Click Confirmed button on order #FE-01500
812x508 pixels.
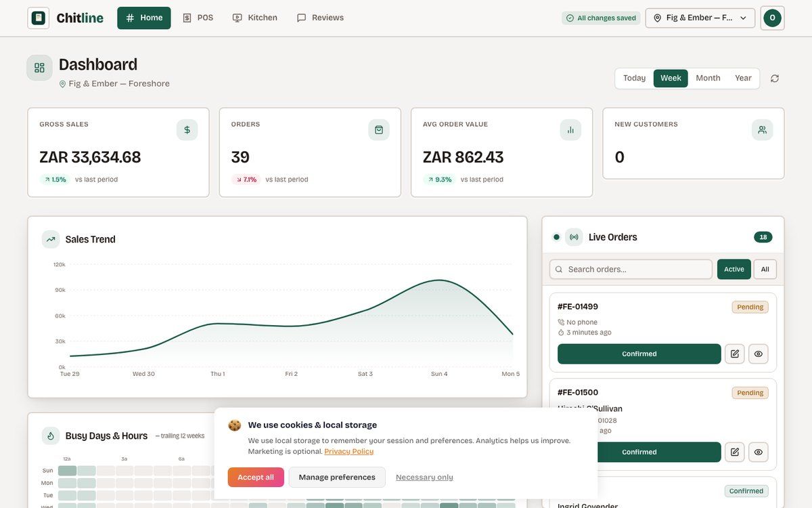[x=639, y=452]
